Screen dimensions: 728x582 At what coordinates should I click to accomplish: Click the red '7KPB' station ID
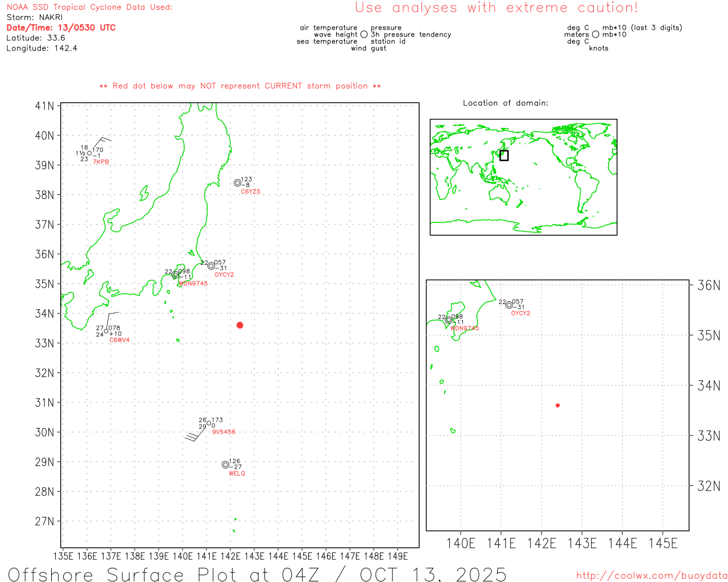click(x=101, y=162)
